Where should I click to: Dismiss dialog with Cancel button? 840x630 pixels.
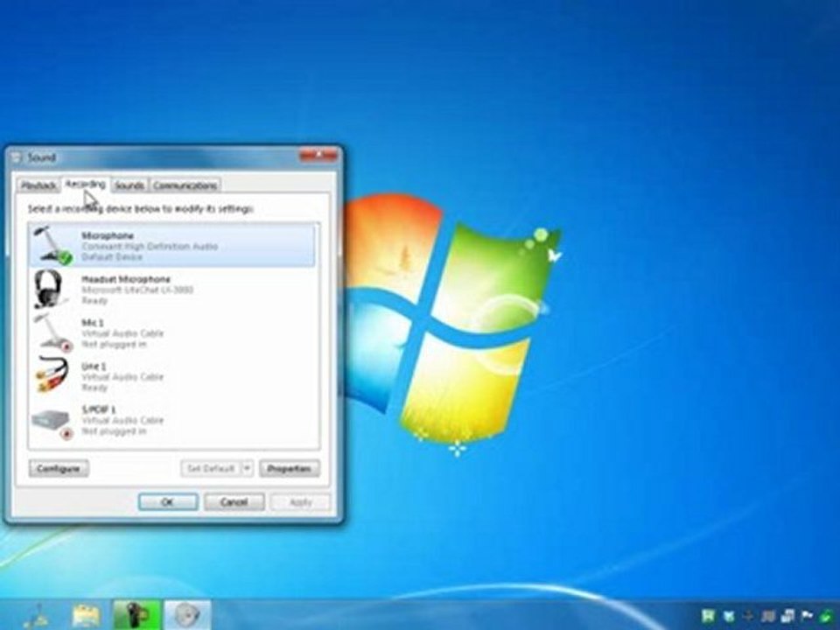tap(234, 502)
